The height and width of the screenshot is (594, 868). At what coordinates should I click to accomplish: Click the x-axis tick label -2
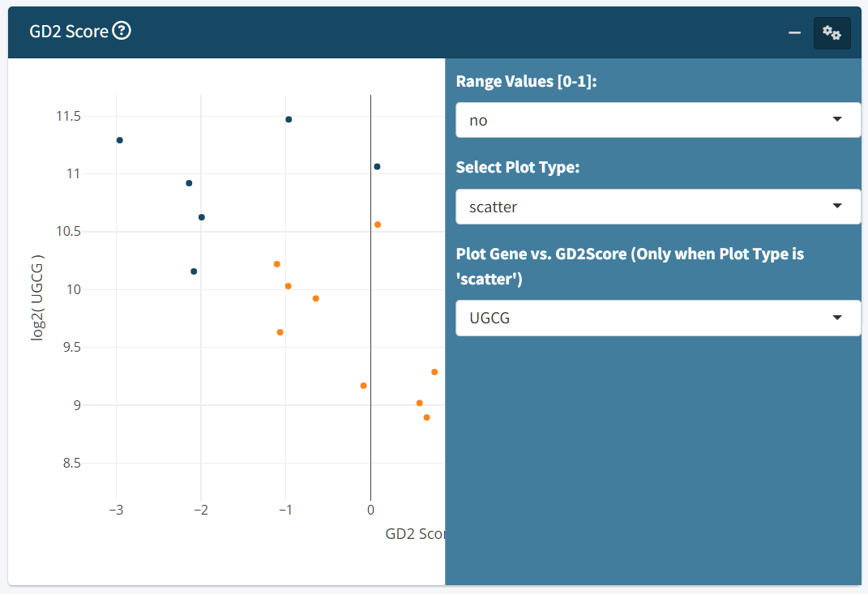[201, 510]
